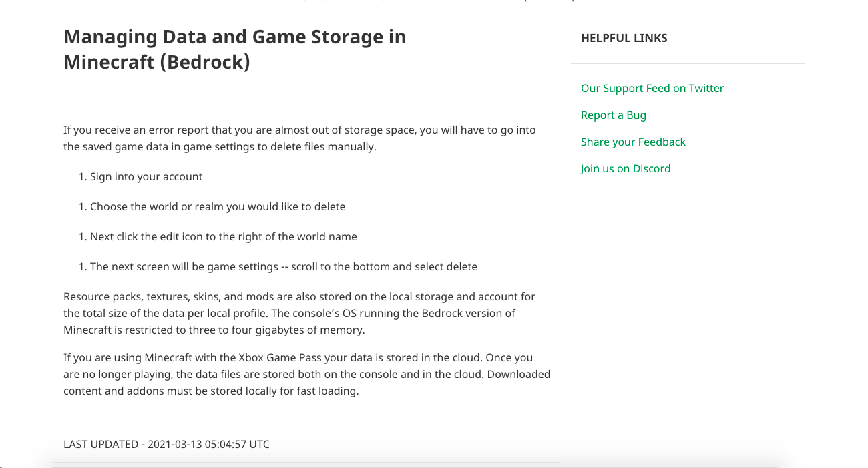
Task: Click the word 'Minecraft (Bedrock)' in the title
Action: click(156, 62)
